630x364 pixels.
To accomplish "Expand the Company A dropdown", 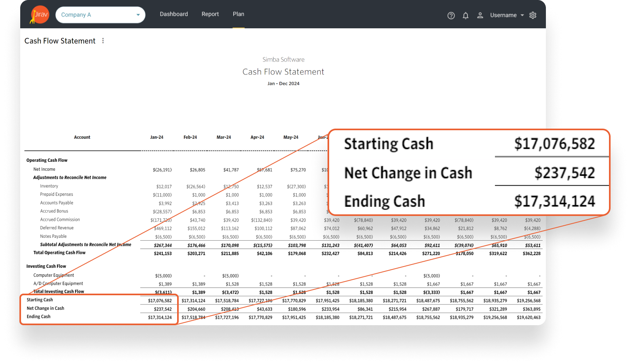I will click(138, 15).
